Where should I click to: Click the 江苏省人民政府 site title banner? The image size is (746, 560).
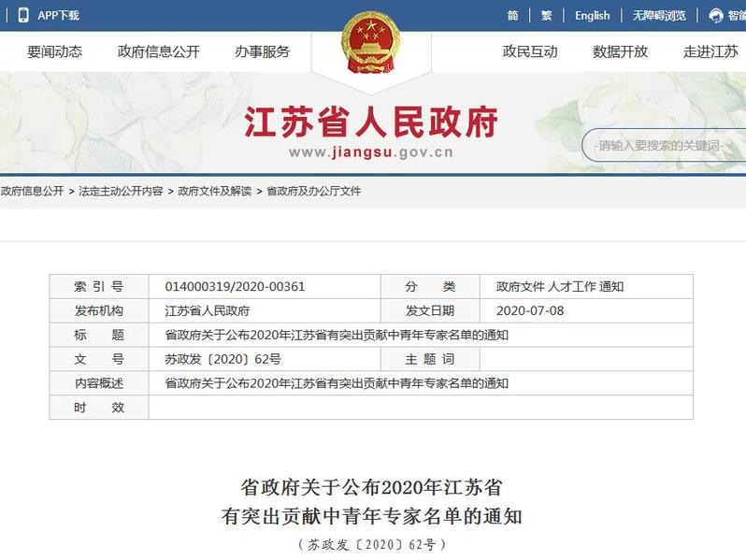(x=371, y=122)
